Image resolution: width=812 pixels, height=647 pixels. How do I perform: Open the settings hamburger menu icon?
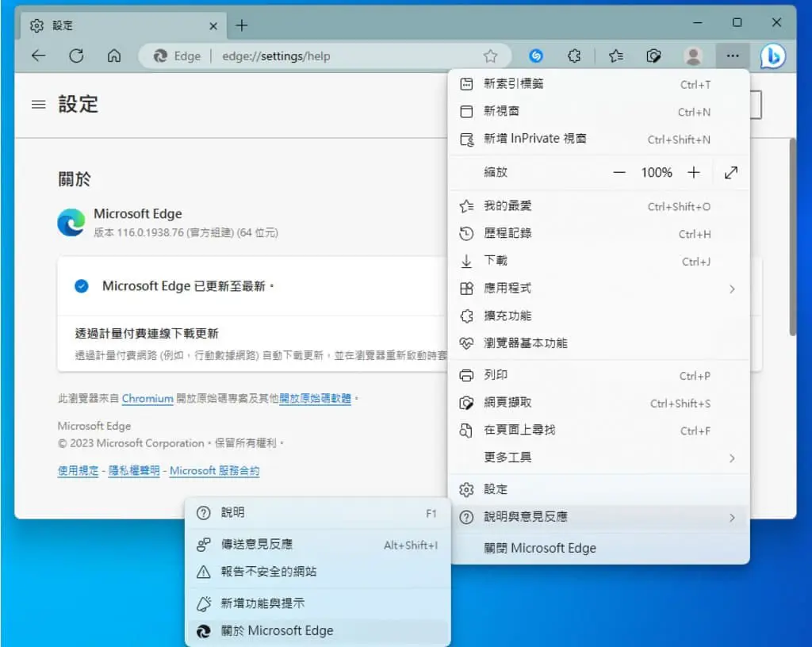coord(38,105)
